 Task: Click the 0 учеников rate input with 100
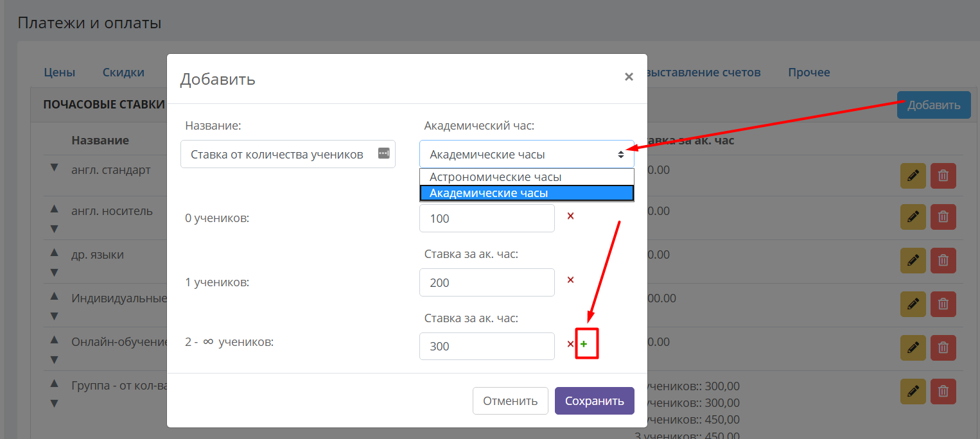tap(487, 218)
